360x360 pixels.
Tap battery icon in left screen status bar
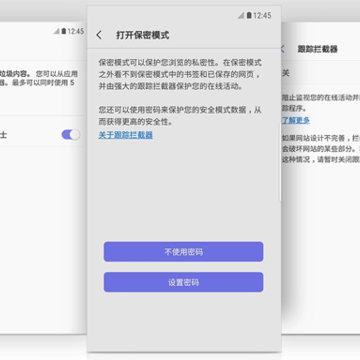click(x=64, y=31)
